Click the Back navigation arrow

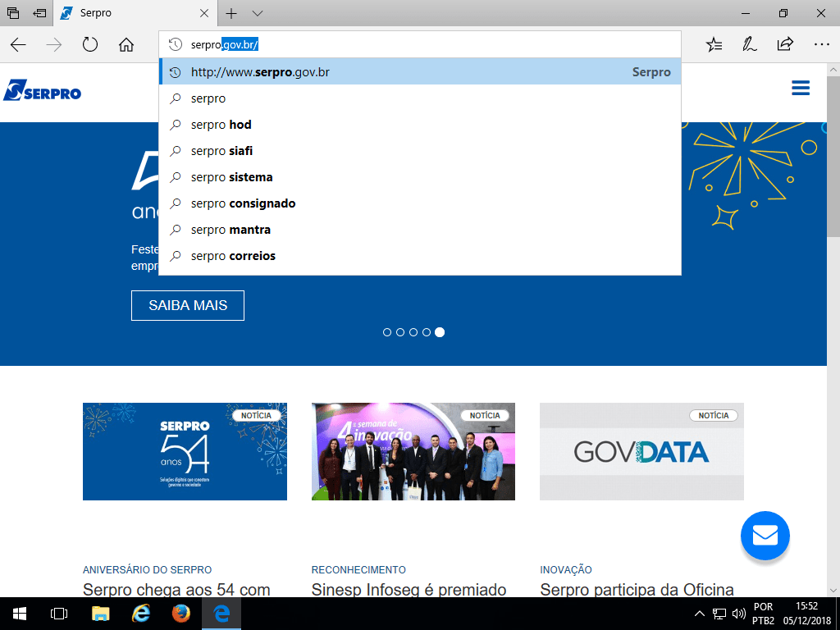pos(18,45)
